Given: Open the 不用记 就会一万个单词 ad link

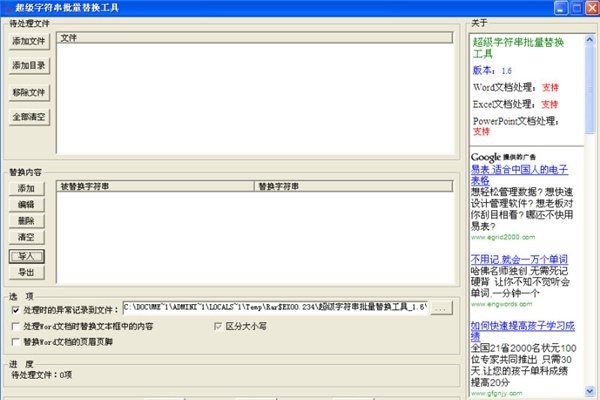Looking at the screenshot, I should [x=519, y=260].
